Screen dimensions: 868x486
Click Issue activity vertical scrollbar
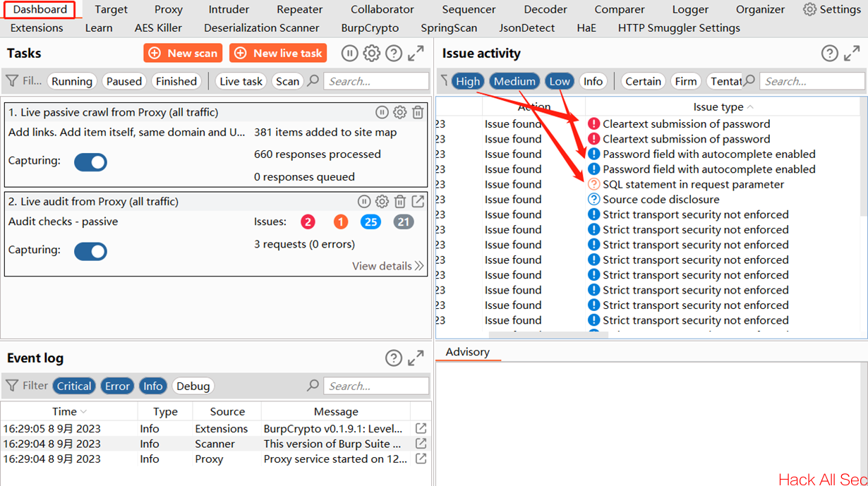[x=864, y=219]
